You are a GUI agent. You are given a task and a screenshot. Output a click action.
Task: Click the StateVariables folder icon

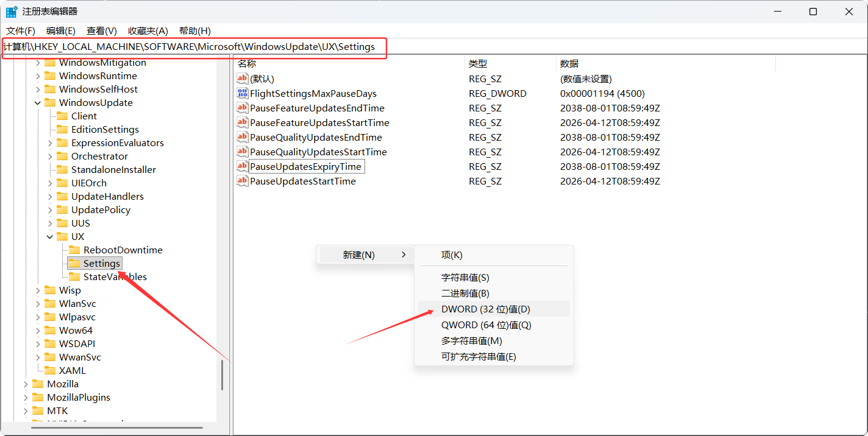[74, 277]
